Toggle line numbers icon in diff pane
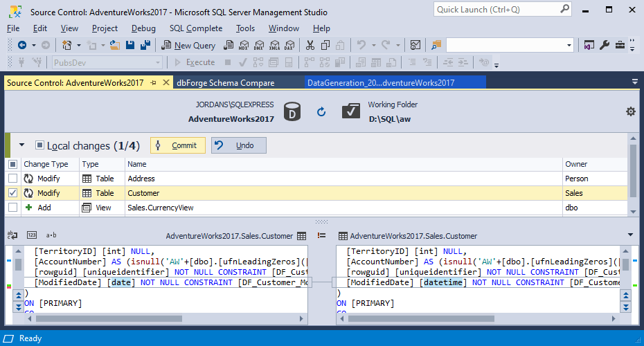The width and height of the screenshot is (644, 346). click(x=32, y=235)
